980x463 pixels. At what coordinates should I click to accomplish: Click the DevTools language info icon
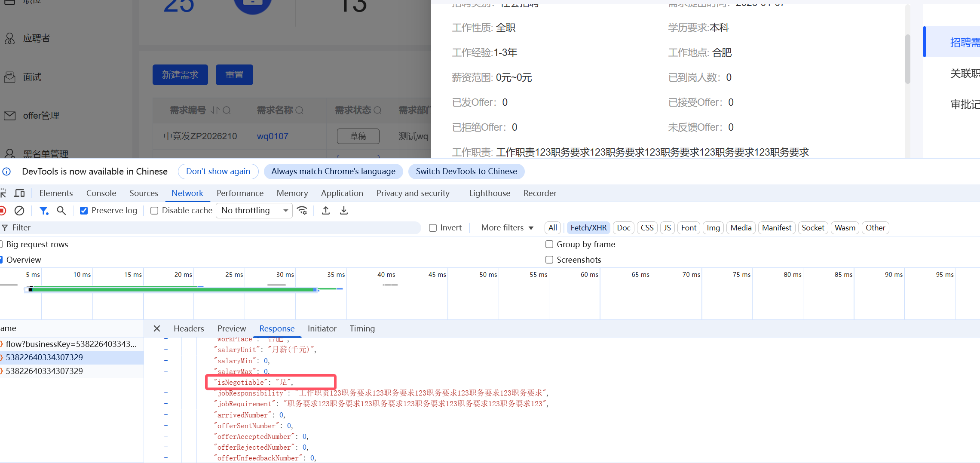(x=6, y=172)
